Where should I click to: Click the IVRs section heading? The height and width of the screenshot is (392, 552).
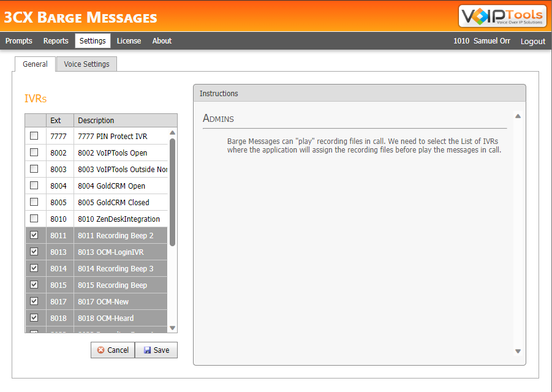(x=36, y=99)
